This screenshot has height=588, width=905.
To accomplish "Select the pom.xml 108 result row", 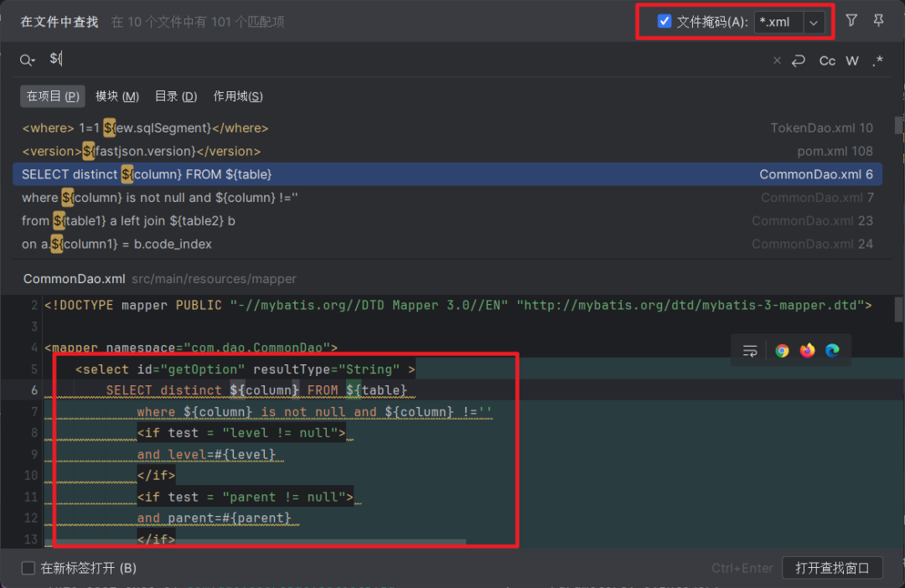I will 447,151.
